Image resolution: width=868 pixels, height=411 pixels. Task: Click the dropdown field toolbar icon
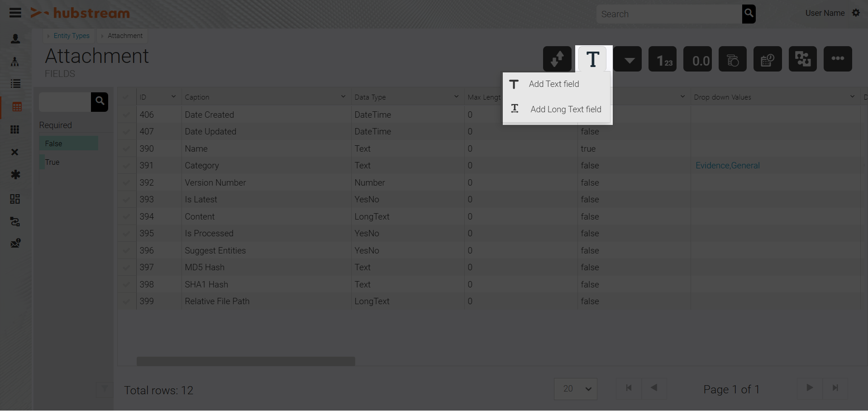point(628,59)
